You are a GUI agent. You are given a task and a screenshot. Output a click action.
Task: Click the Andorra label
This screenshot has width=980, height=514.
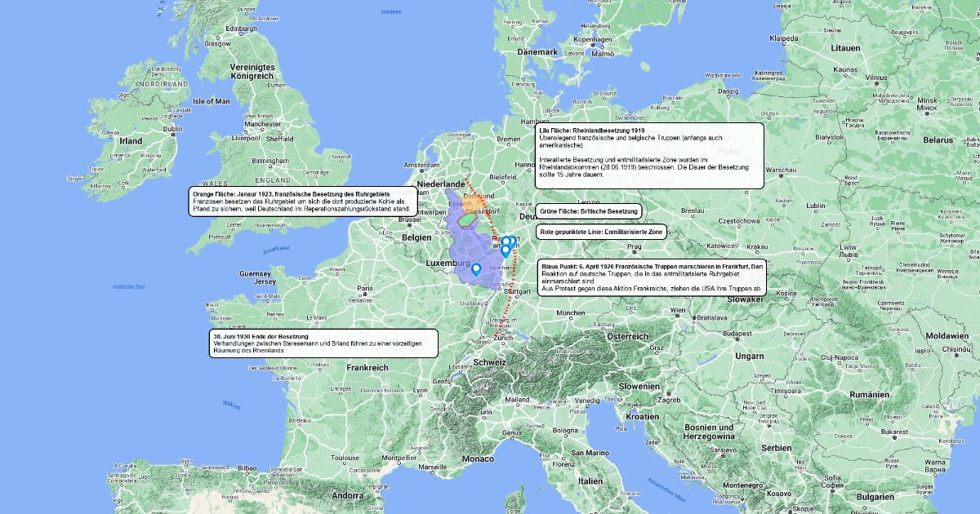(x=347, y=495)
